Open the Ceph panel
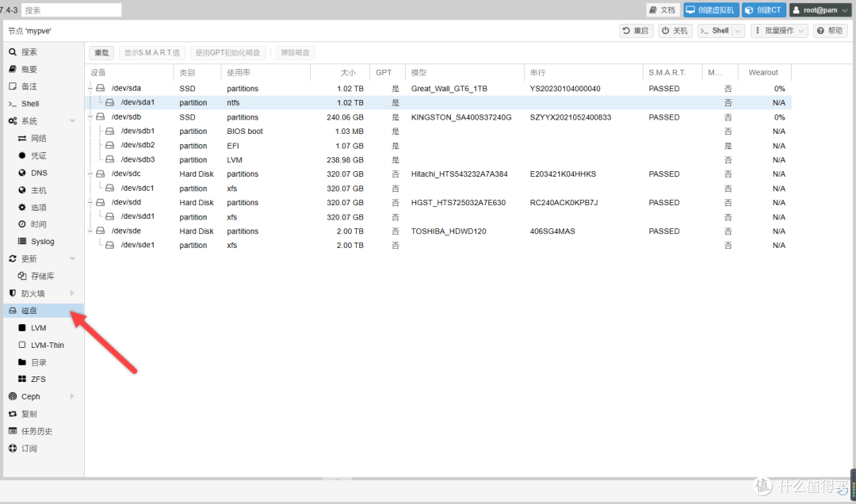 pos(29,396)
